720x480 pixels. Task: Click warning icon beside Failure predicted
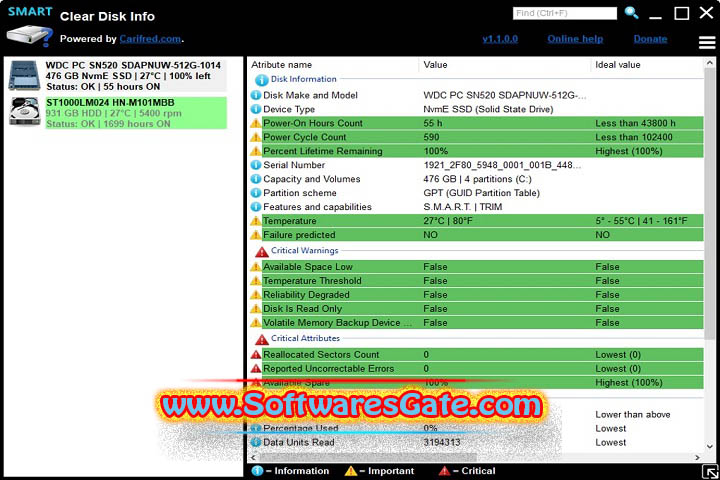tap(256, 235)
